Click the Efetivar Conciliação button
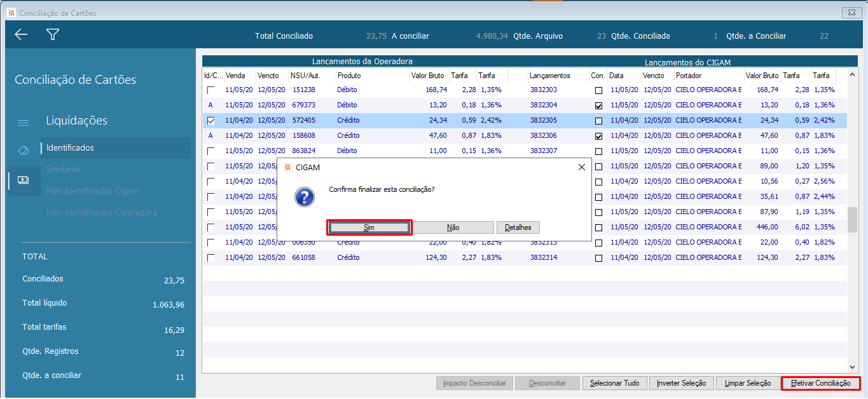 (820, 383)
